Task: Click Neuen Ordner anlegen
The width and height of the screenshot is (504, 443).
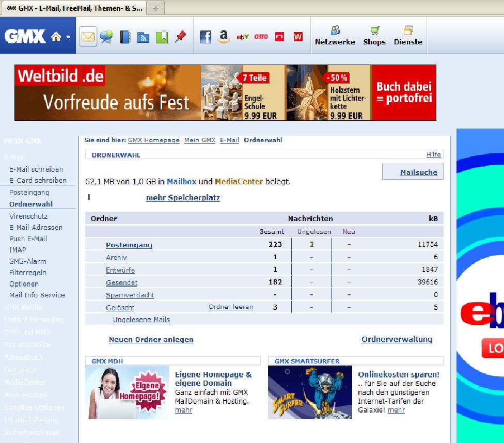Action: click(x=151, y=340)
